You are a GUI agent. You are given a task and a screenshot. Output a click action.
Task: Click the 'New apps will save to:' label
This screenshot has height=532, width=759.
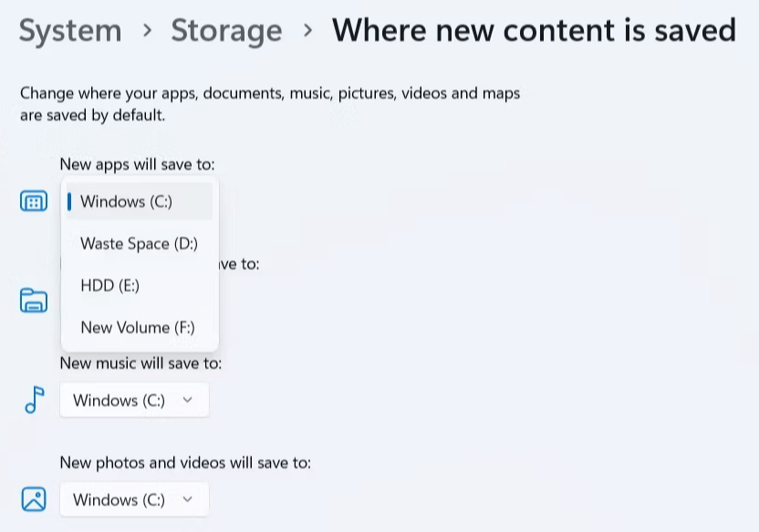[137, 164]
